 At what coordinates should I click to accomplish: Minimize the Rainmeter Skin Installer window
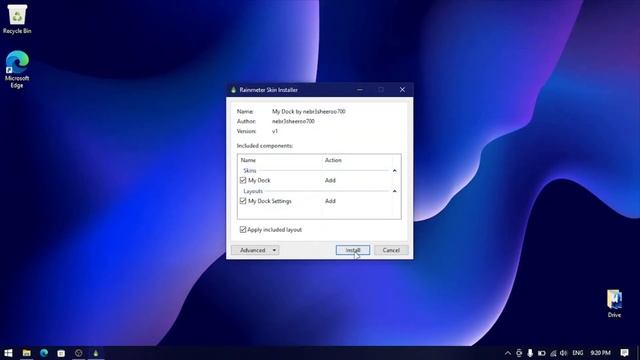[360, 90]
